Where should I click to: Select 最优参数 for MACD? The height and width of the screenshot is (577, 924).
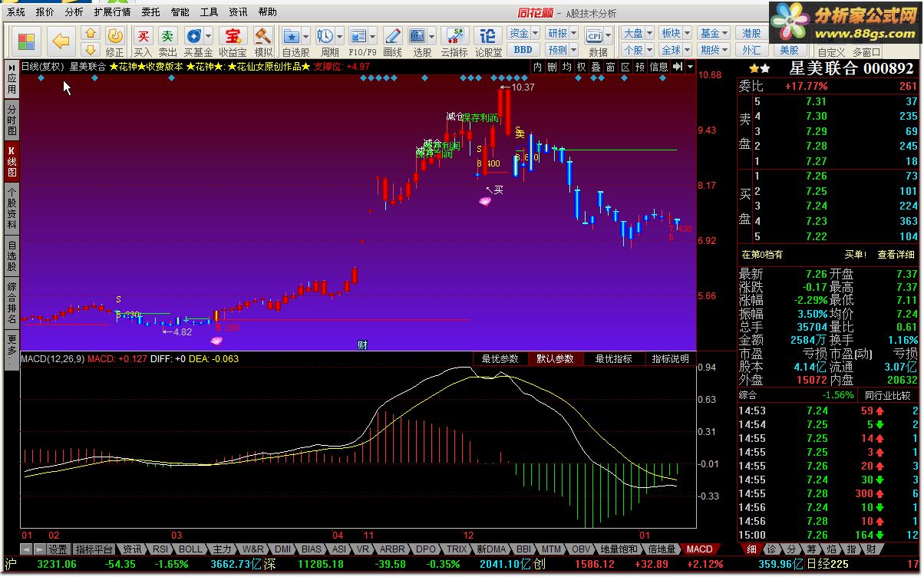coord(500,358)
